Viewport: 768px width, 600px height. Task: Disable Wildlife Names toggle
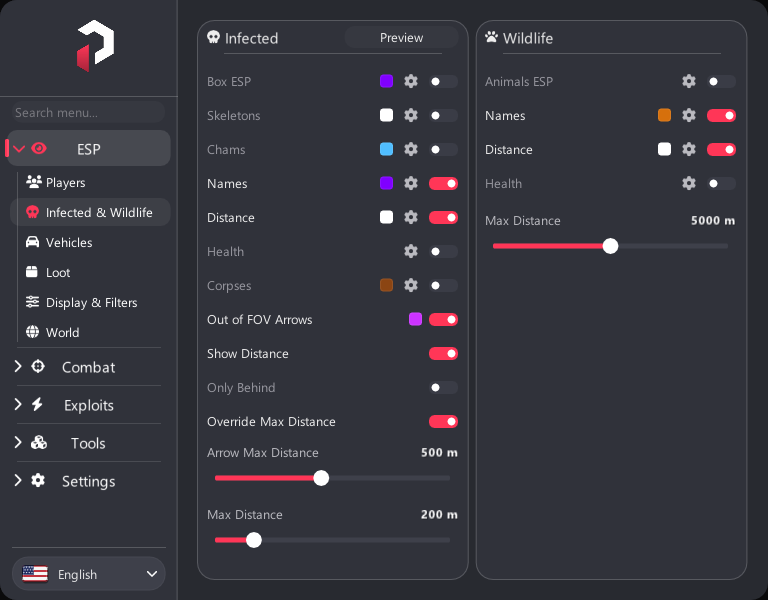(x=721, y=116)
